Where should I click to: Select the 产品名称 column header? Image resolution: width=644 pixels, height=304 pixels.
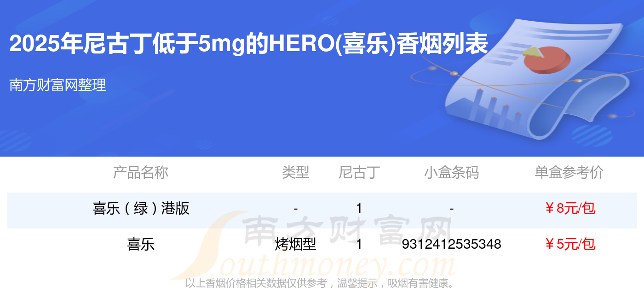(141, 172)
